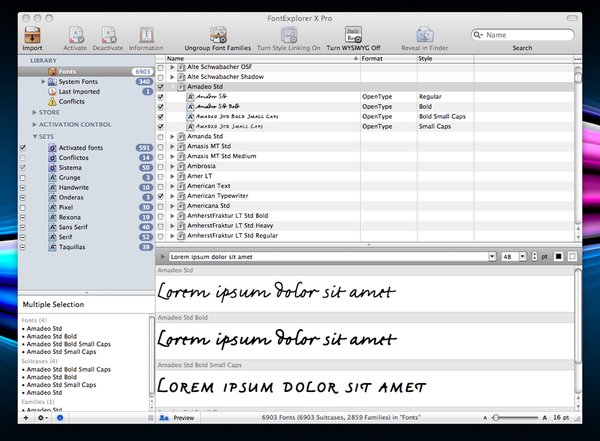Collapse the SETS section
This screenshot has width=600, height=441.
point(34,137)
